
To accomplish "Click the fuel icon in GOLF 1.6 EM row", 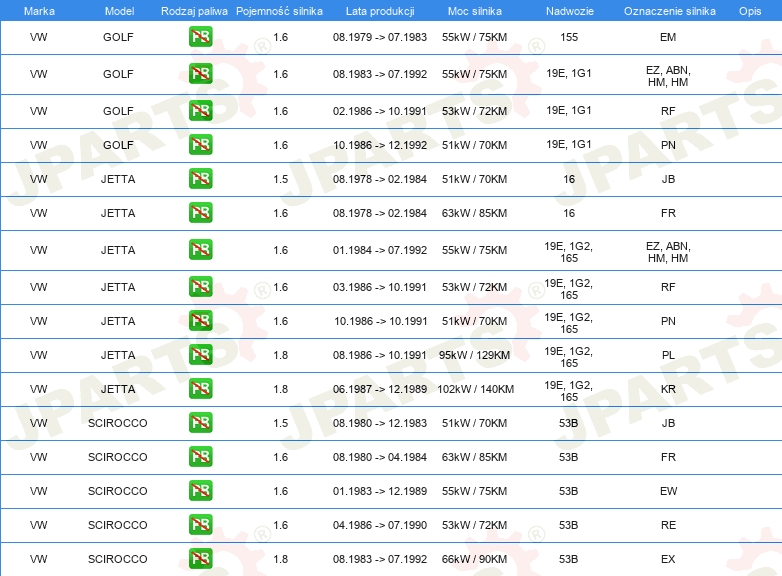I will [200, 37].
